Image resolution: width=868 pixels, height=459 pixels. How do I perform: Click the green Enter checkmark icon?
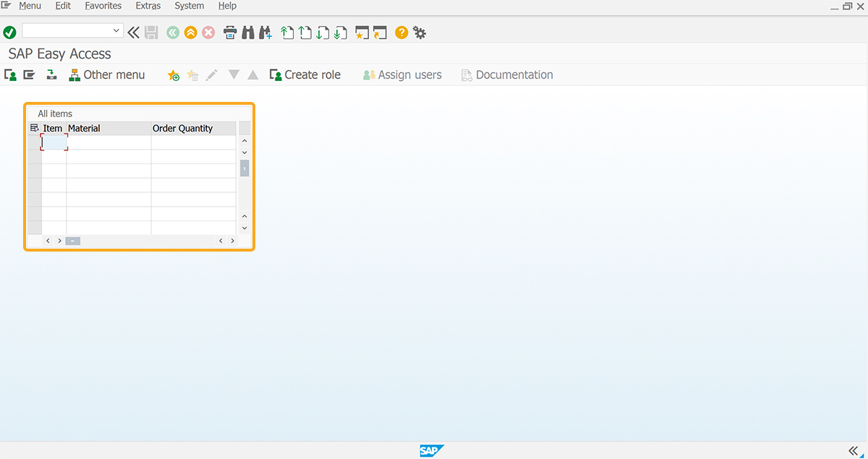tap(9, 33)
